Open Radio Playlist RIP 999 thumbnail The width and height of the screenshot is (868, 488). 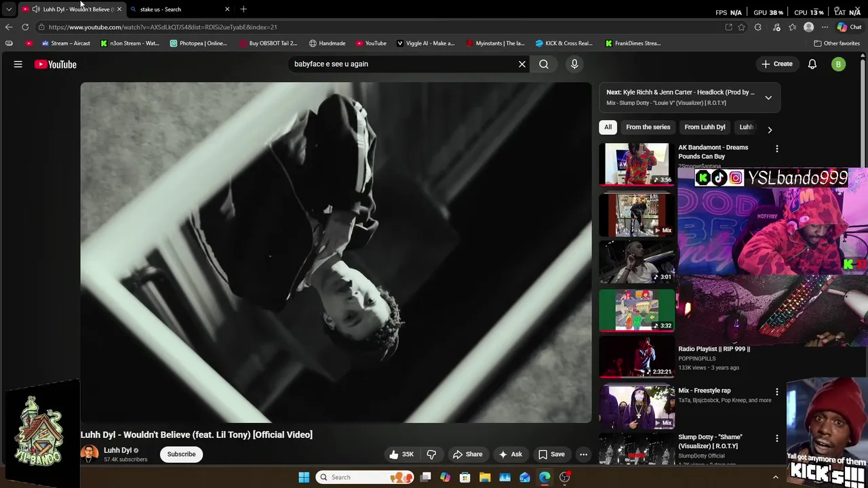[x=637, y=357]
